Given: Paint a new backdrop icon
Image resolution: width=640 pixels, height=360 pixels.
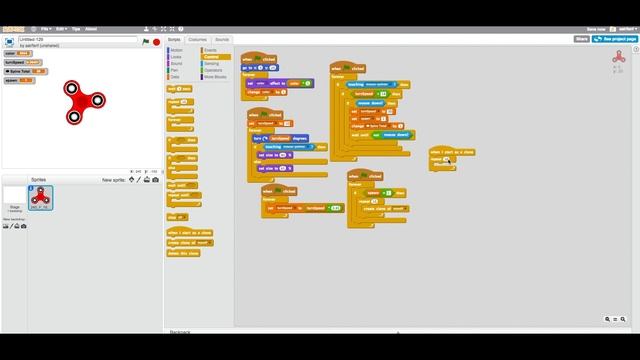Looking at the screenshot, I should click(x=11, y=226).
